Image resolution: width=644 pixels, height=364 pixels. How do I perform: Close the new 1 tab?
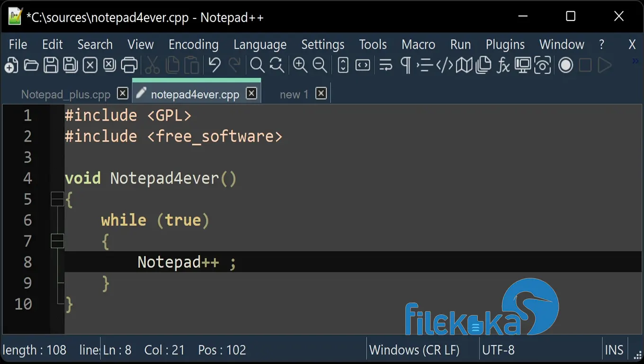321,93
